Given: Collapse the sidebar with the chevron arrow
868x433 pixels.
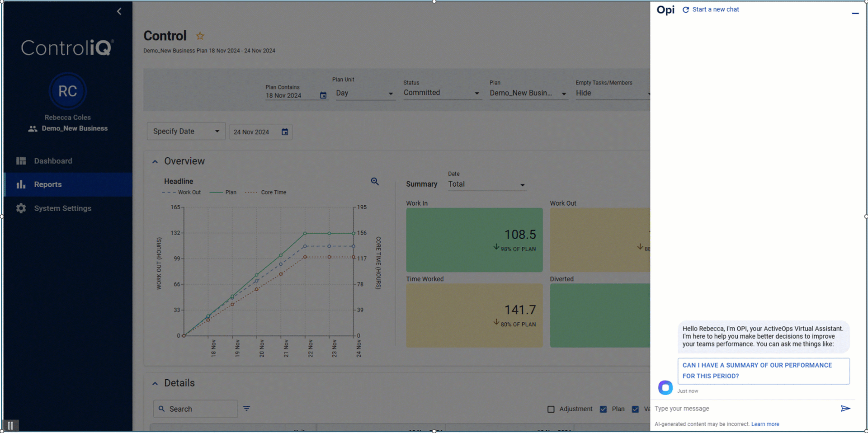Looking at the screenshot, I should pyautogui.click(x=119, y=11).
